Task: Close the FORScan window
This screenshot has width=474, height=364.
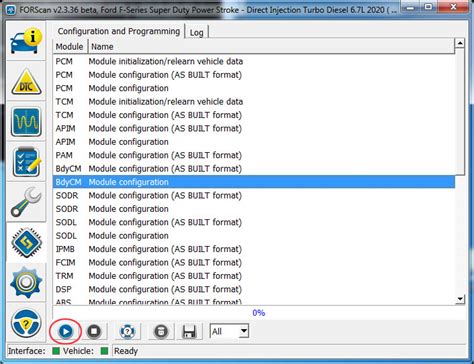Action: 453,6
